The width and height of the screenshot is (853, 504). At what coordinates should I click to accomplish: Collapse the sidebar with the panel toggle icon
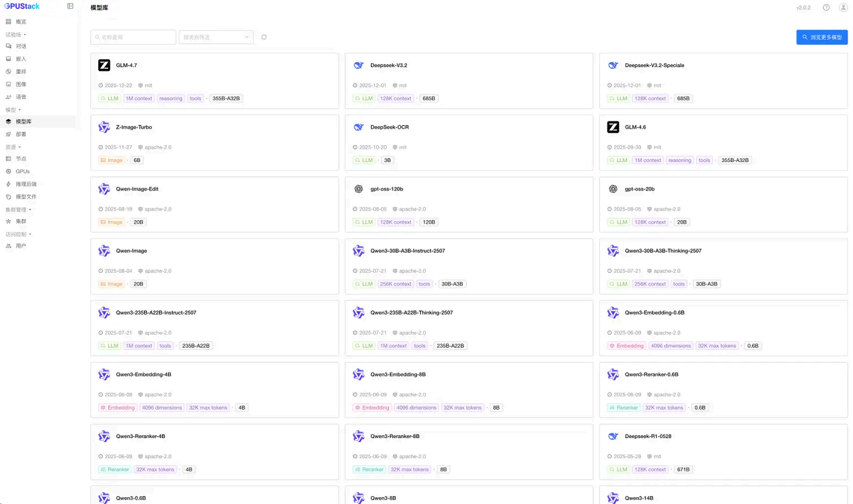point(70,6)
